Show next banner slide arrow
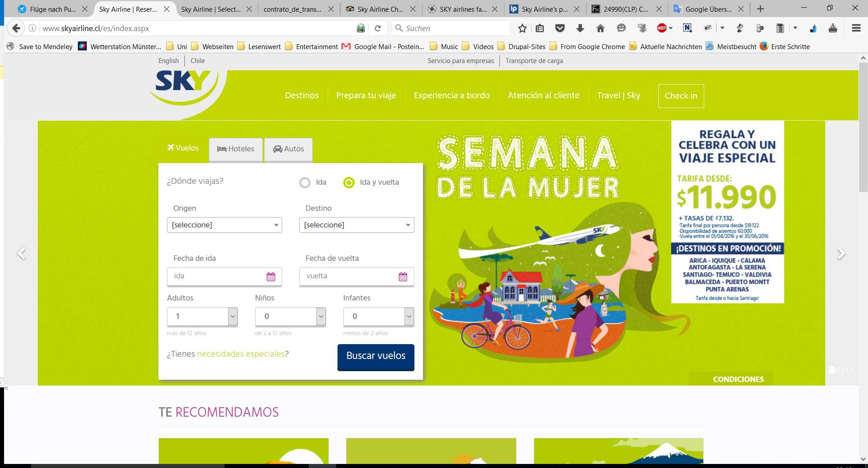The image size is (868, 468). (841, 254)
